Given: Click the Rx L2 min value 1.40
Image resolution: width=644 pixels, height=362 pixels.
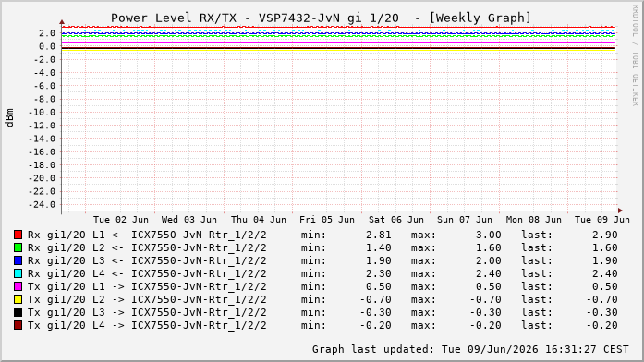Looking at the screenshot, I should point(378,247).
